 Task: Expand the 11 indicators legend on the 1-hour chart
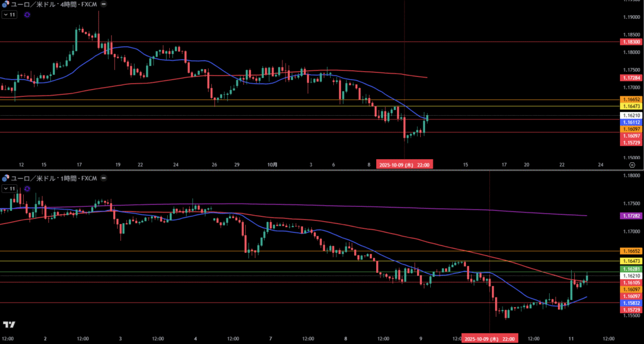(9, 189)
